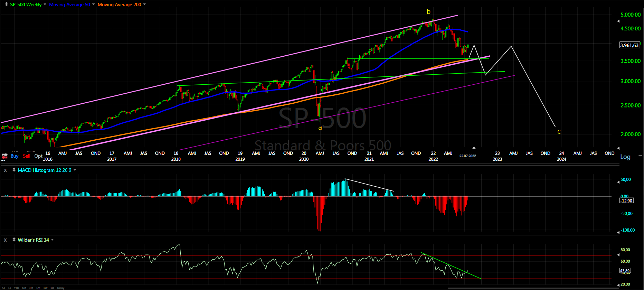Select the Moving Average 50 indicator label
644x290 pixels.
click(69, 4)
